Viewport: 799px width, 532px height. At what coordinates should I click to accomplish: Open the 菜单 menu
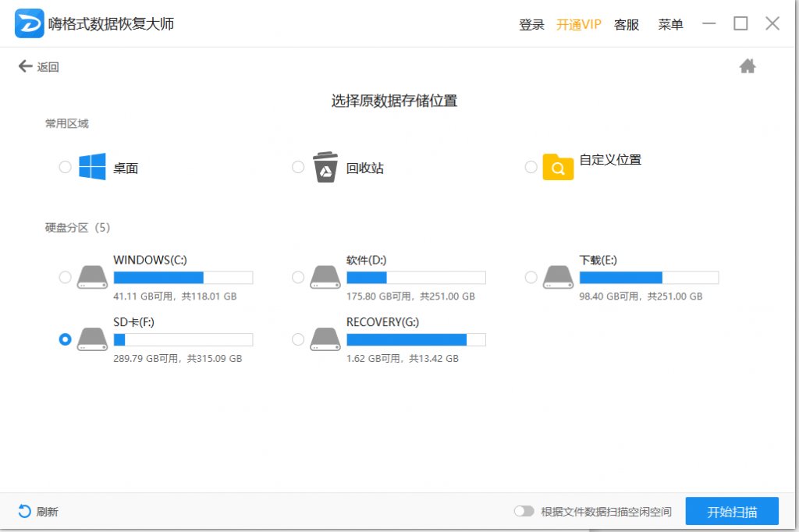669,24
